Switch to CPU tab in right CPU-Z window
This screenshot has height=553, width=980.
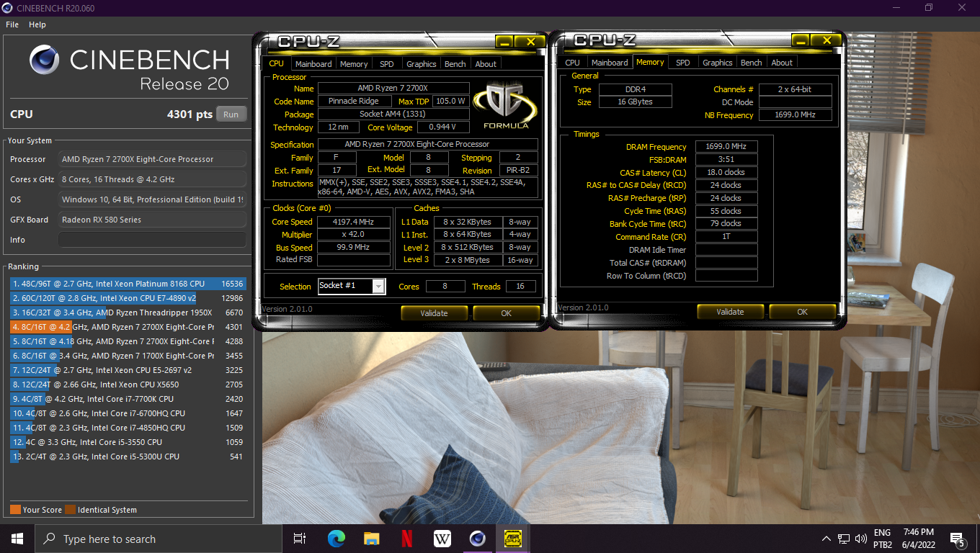tap(572, 63)
